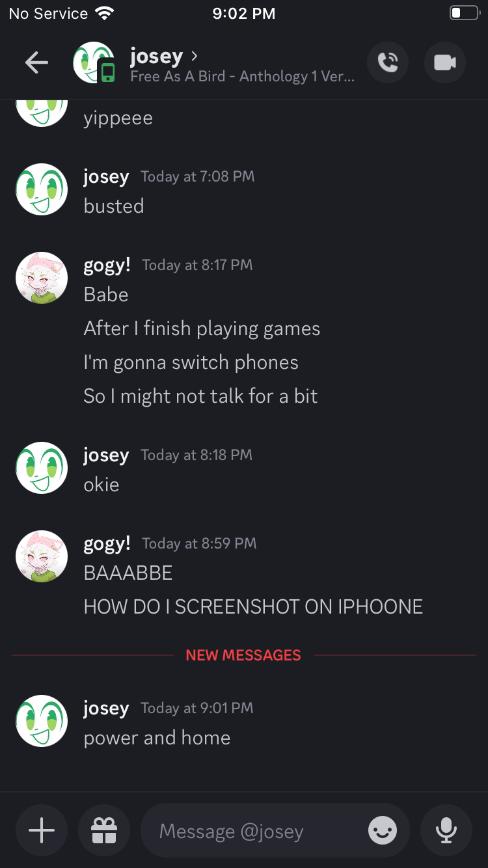The image size is (488, 868).
Task: Tap the NEW MESSAGES divider
Action: tap(243, 655)
